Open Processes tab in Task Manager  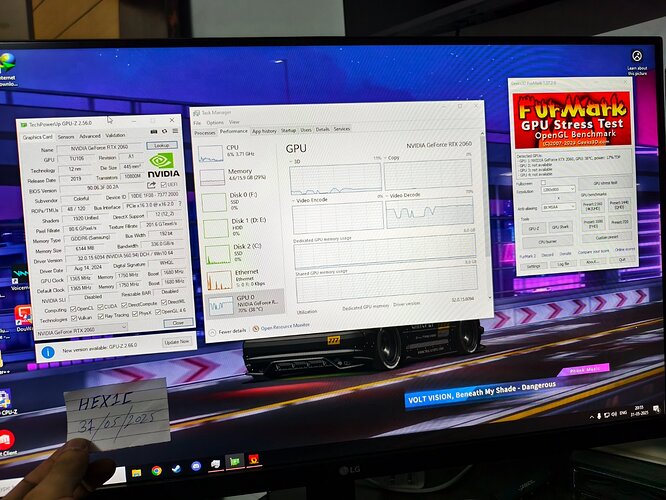pos(205,133)
